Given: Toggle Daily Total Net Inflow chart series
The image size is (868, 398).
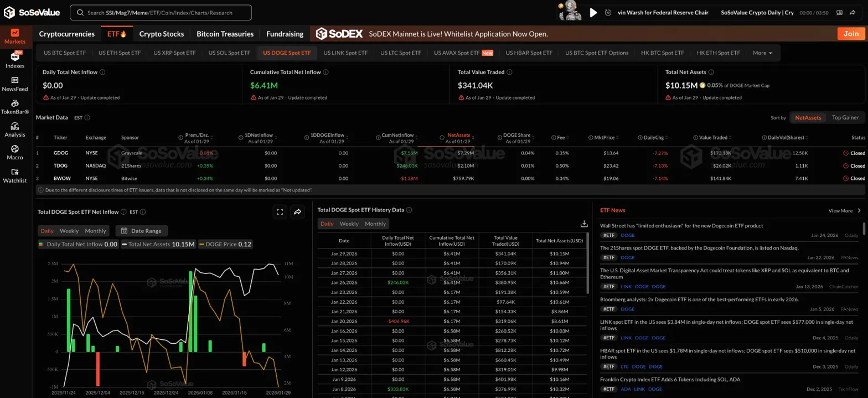Looking at the screenshot, I should 77,244.
